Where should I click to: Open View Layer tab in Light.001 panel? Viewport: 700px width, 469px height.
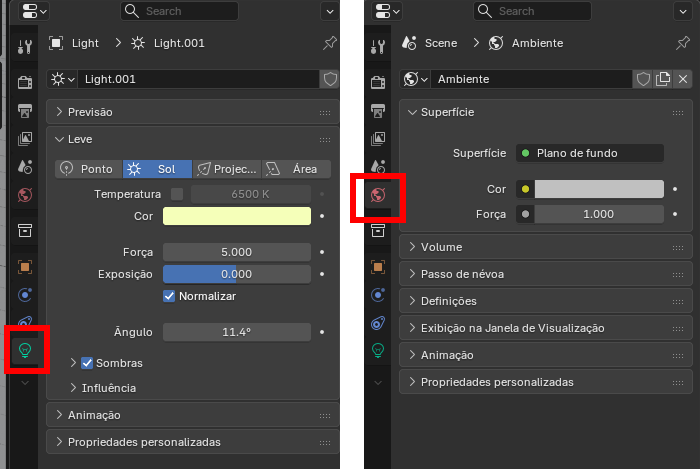25,138
